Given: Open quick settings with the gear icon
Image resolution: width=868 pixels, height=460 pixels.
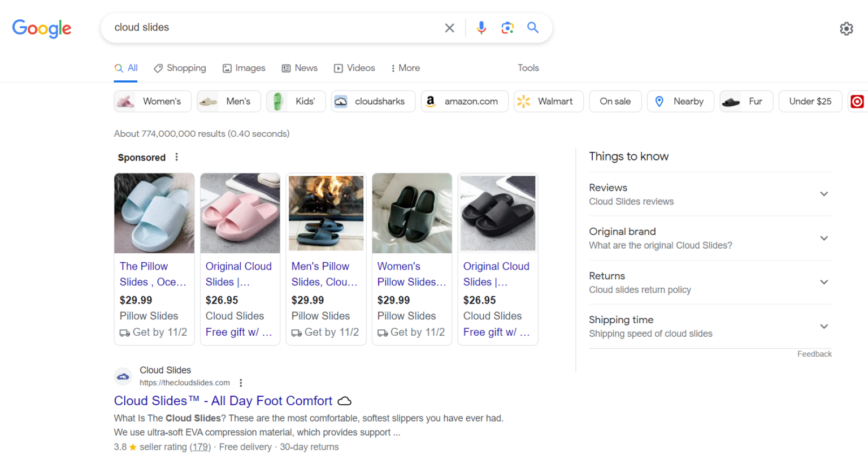Looking at the screenshot, I should tap(846, 28).
